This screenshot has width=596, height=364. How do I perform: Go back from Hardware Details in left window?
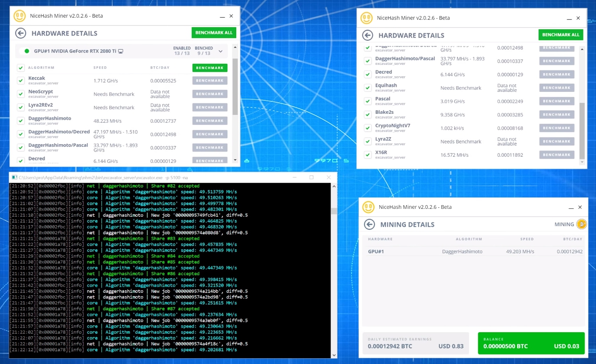point(20,33)
